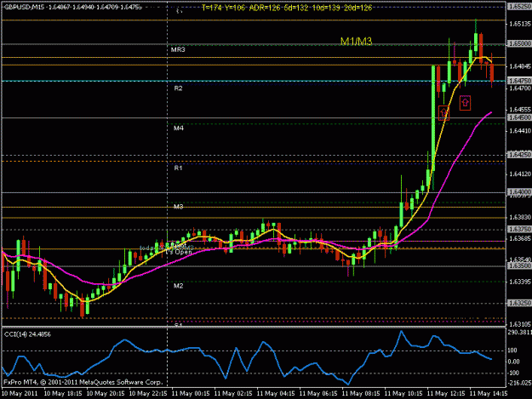Select the 10 May 18:15 time label
This screenshot has height=399, width=532.
pos(63,394)
